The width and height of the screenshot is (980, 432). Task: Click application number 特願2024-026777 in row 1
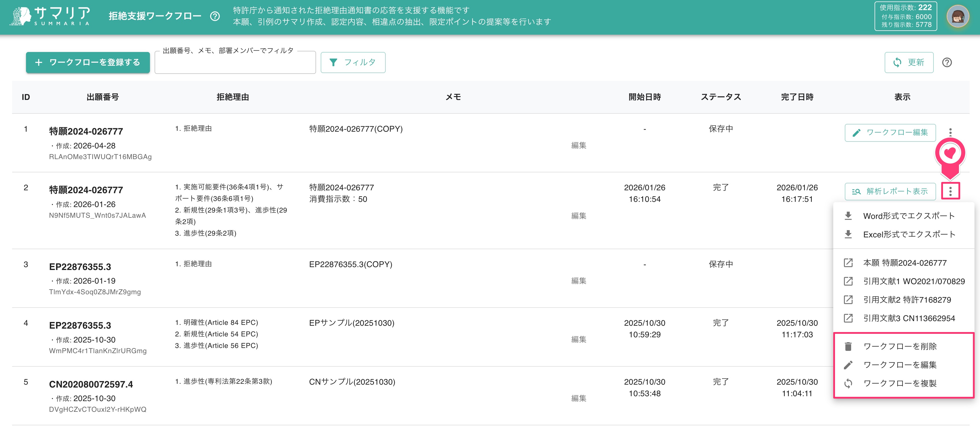[86, 131]
